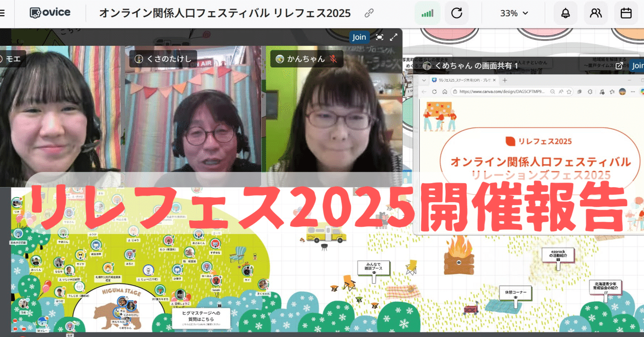Toggle fullscreen via diagonal arrows on video overlay
Screen dimensions: 644x337
(x=394, y=37)
